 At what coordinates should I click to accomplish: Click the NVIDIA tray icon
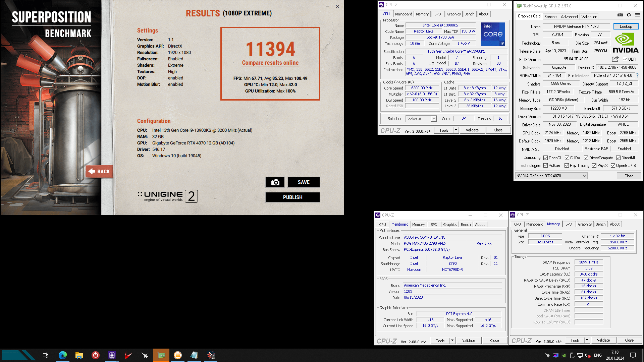564,355
